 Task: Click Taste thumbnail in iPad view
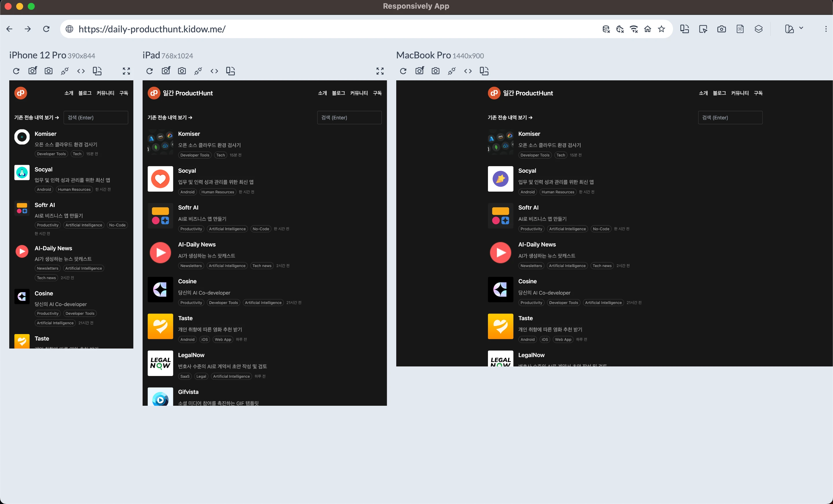(x=160, y=326)
